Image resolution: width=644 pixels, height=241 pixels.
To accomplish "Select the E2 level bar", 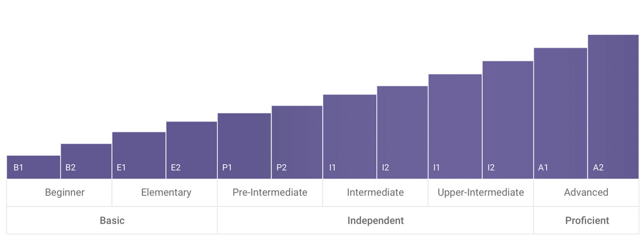I will coord(191,150).
